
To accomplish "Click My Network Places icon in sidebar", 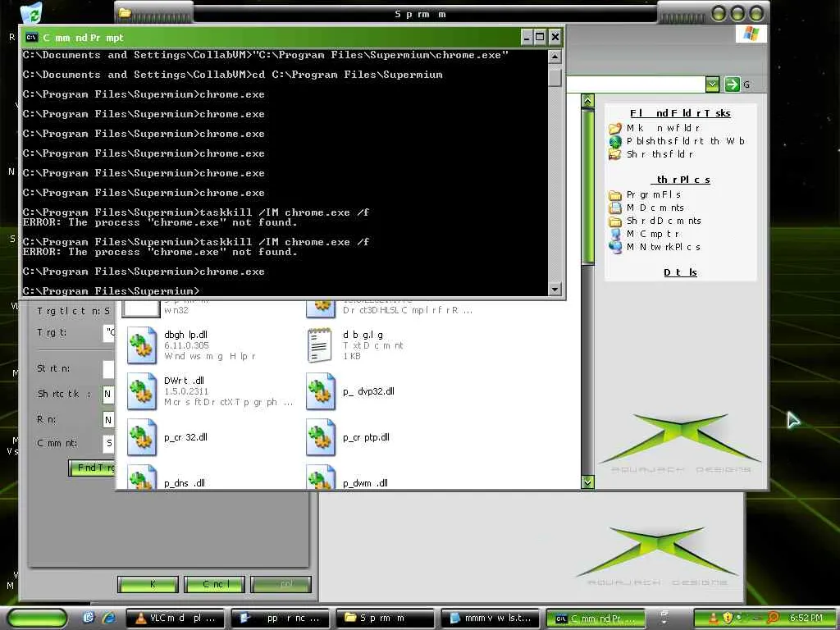I will 615,247.
